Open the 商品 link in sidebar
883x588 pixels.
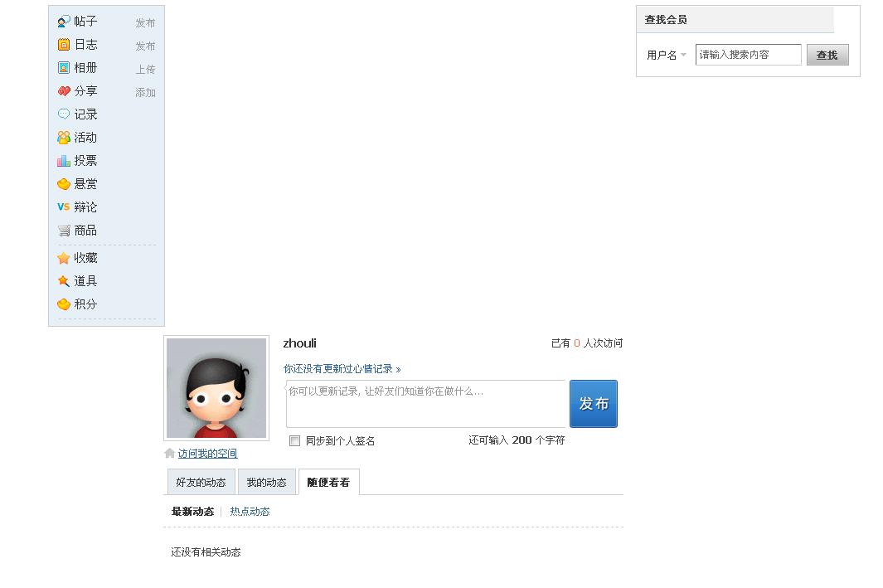pos(85,231)
